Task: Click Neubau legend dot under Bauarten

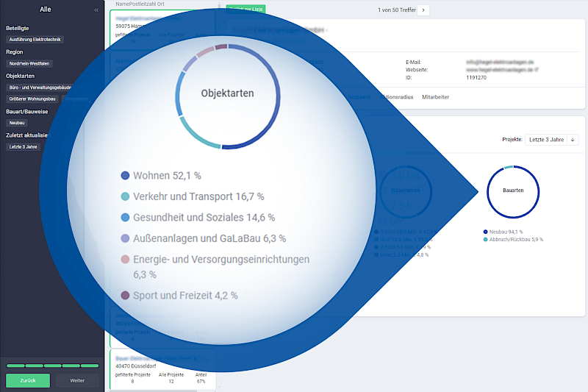Action: coord(485,232)
